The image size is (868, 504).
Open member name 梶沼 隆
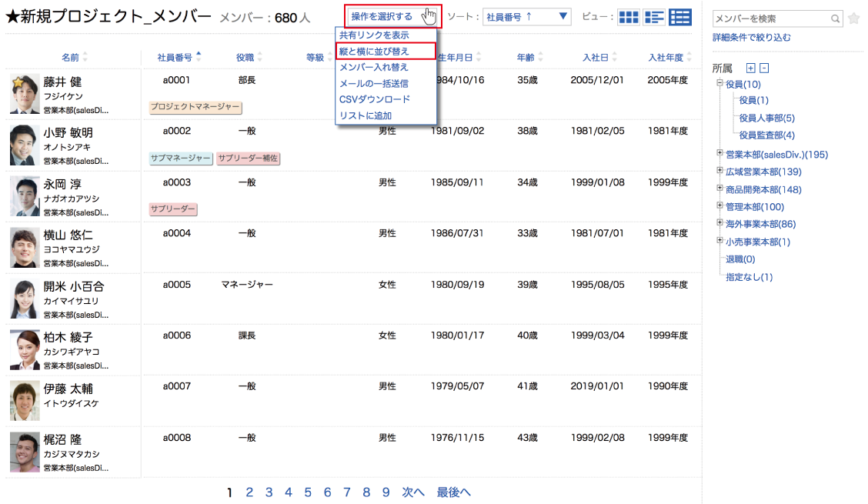click(x=62, y=440)
